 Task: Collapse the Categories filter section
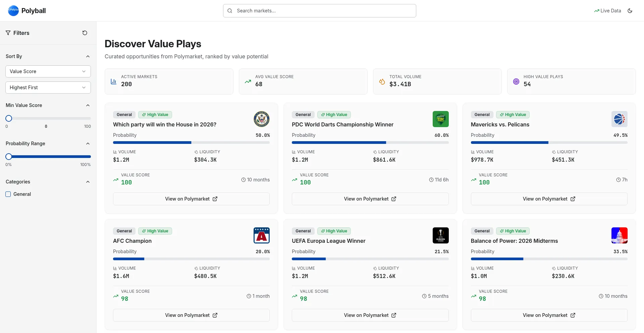(88, 182)
